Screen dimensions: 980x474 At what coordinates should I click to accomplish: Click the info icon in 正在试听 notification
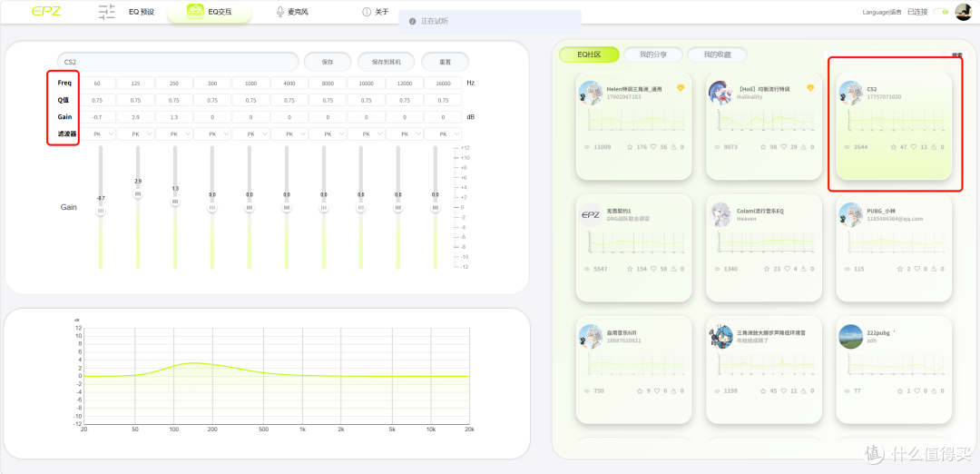(x=412, y=21)
